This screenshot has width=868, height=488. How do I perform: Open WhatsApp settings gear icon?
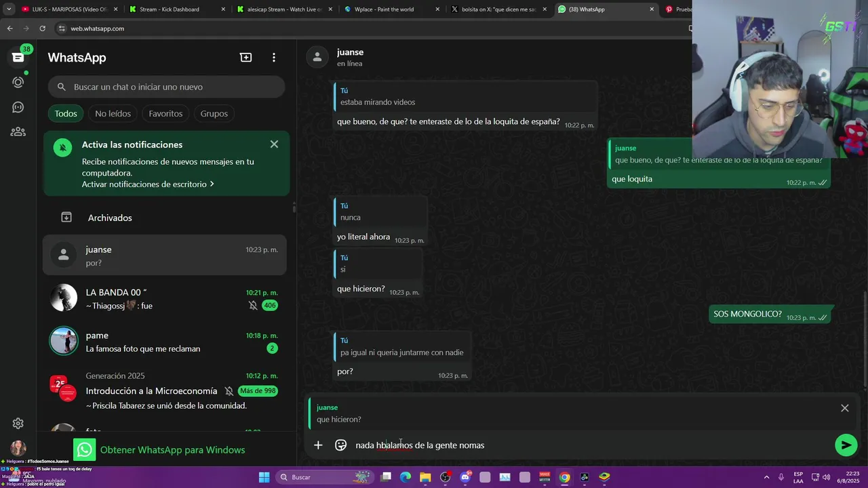point(18,424)
